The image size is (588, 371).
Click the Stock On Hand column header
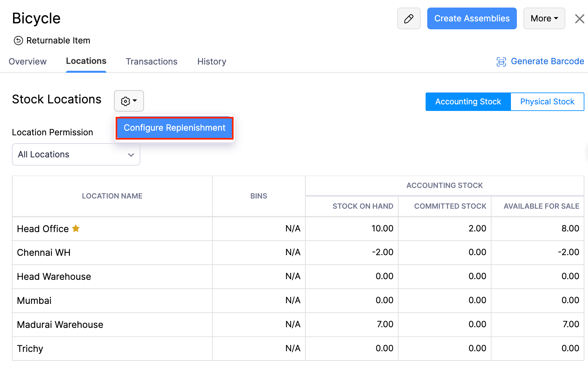362,206
